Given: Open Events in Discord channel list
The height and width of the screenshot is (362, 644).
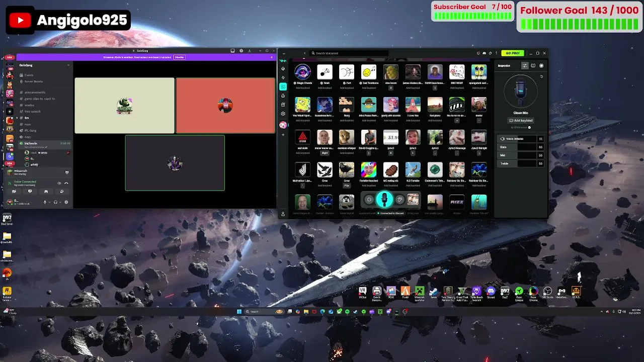Looking at the screenshot, I should point(29,75).
